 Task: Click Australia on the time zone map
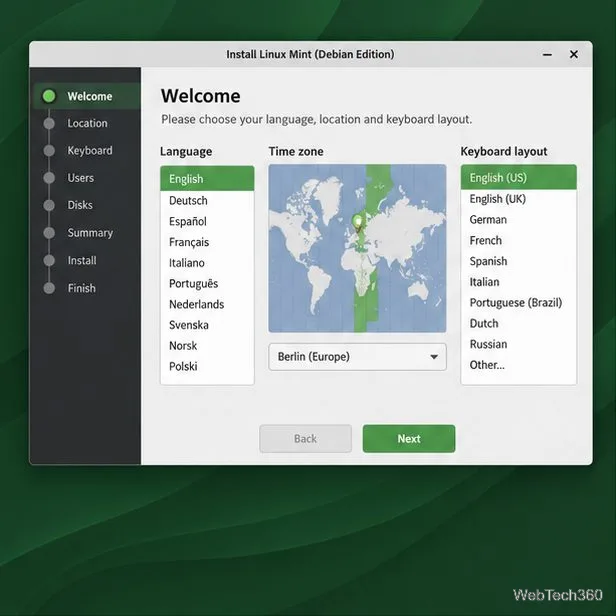coord(418,291)
